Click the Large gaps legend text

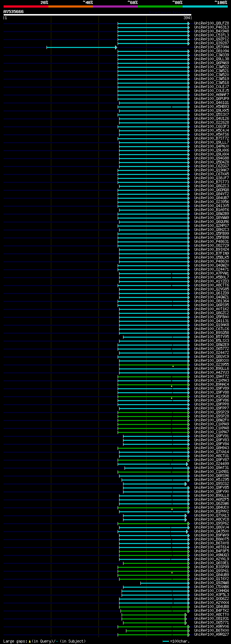(x=44, y=641)
